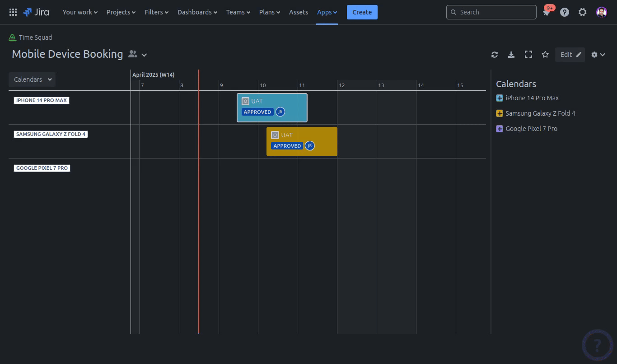Toggle Google Pixel 7 Pro calendar

point(500,129)
